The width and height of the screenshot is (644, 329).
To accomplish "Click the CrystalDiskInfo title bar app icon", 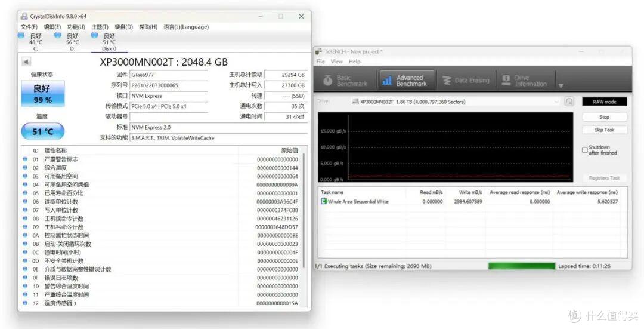I will pos(24,16).
